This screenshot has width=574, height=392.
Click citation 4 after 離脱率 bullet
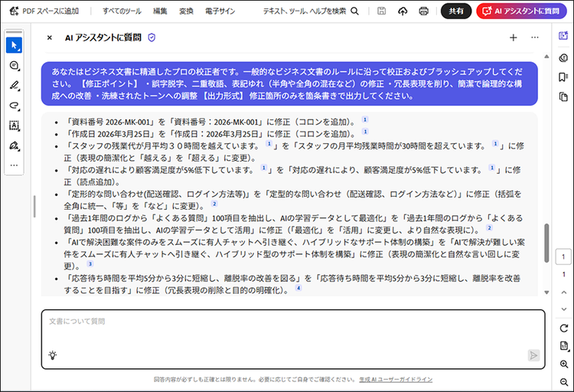click(x=298, y=288)
